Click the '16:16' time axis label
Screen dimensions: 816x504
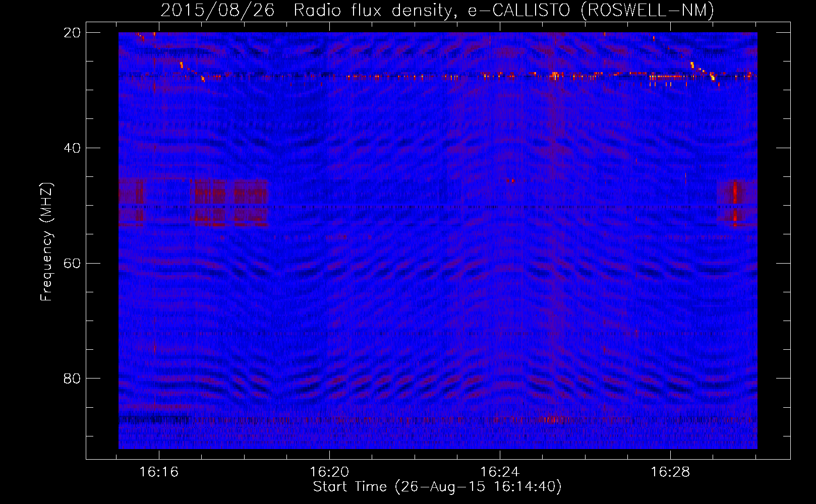[x=159, y=472]
